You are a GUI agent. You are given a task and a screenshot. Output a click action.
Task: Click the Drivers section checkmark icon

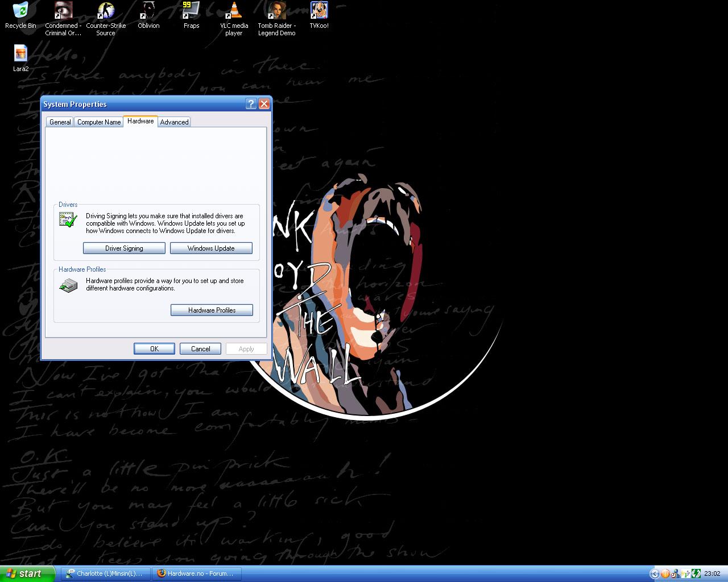coord(68,219)
